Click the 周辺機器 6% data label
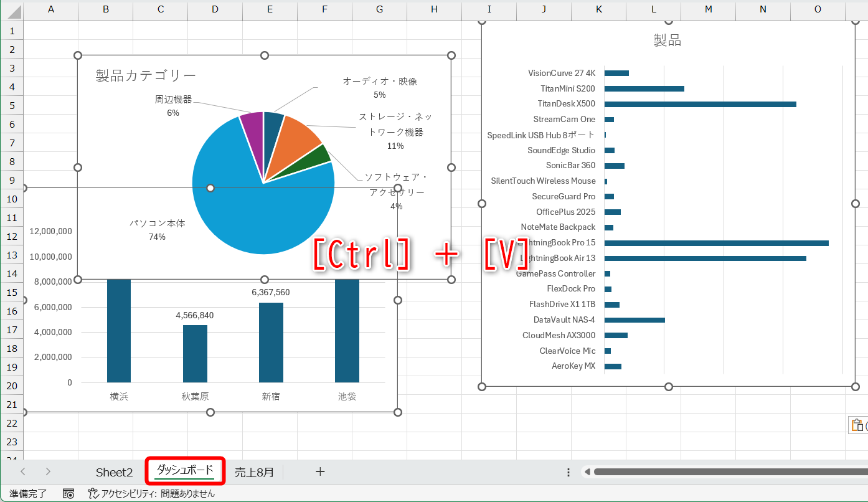This screenshot has width=868, height=502. coord(173,106)
